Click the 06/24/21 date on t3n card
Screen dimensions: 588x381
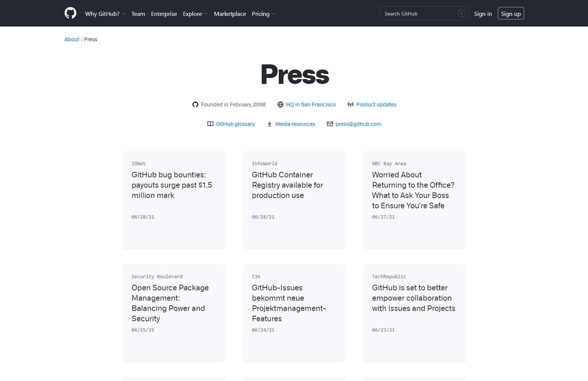(x=263, y=330)
